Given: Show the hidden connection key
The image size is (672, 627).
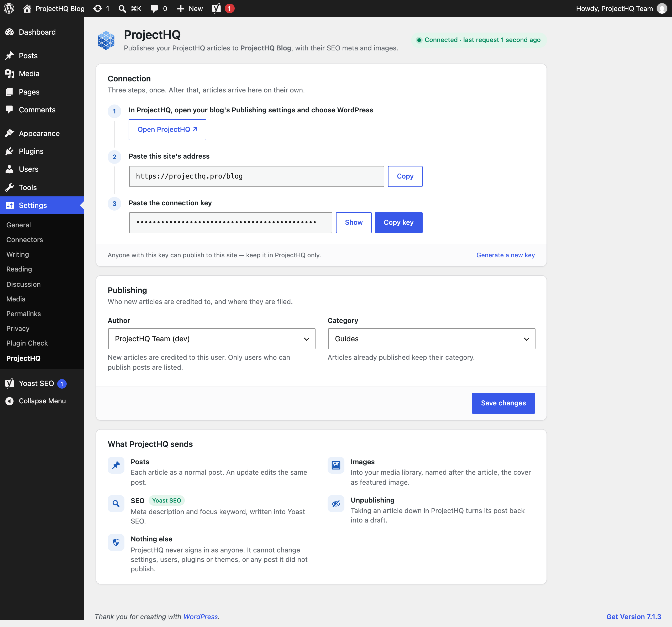Looking at the screenshot, I should (x=354, y=223).
